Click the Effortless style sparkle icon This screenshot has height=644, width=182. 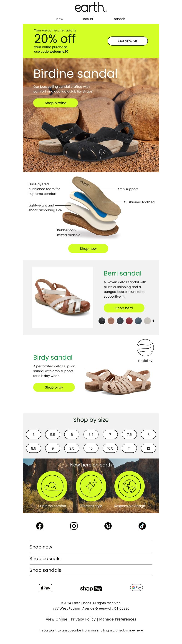91,486
